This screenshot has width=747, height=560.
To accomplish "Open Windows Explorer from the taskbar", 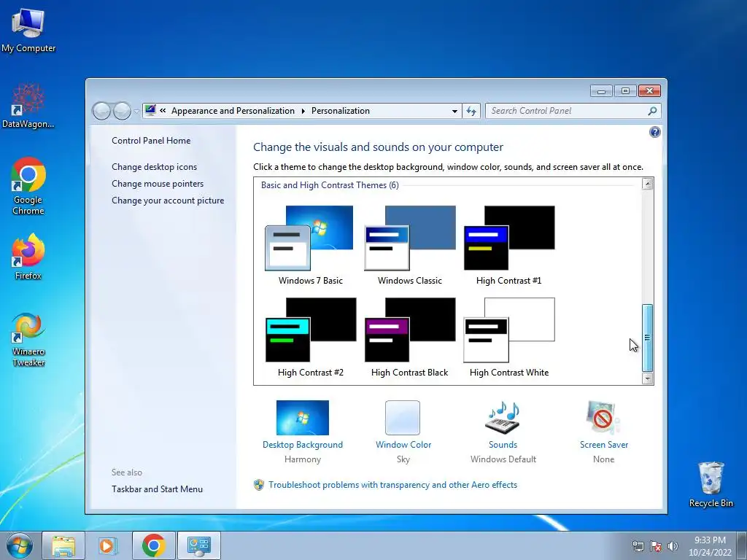I will 64,545.
